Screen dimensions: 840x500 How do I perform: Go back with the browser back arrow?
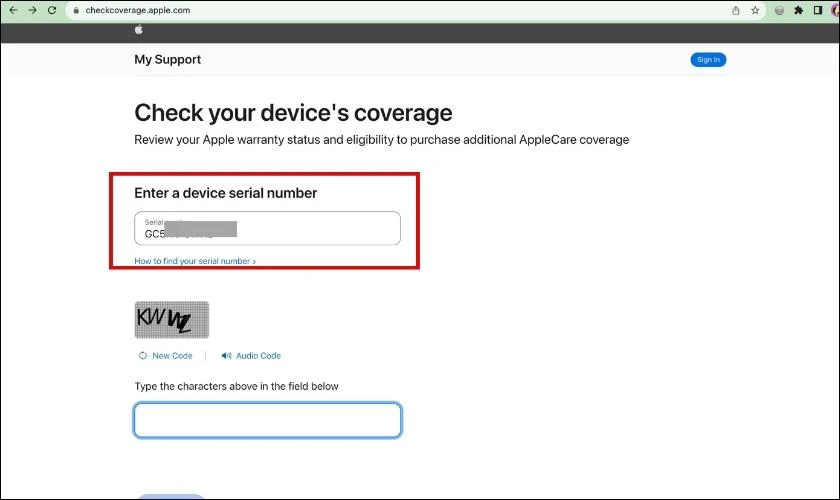[13, 10]
